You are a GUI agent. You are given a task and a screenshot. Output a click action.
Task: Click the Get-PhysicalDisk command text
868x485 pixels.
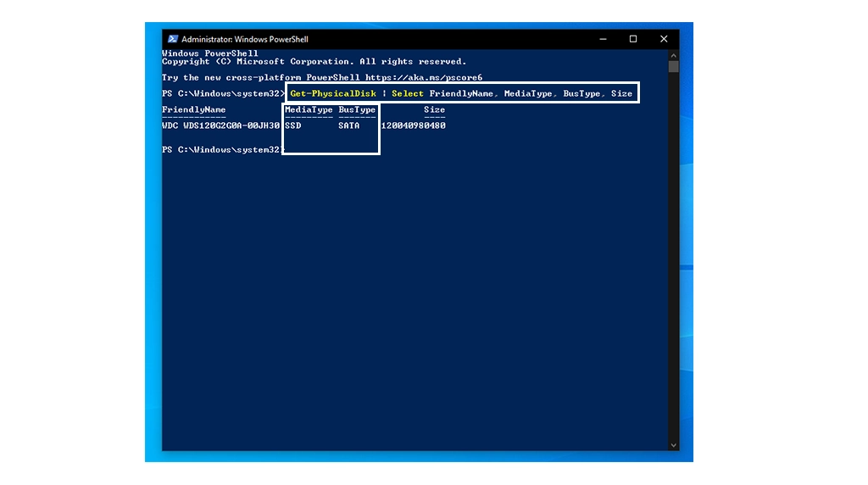pos(333,93)
